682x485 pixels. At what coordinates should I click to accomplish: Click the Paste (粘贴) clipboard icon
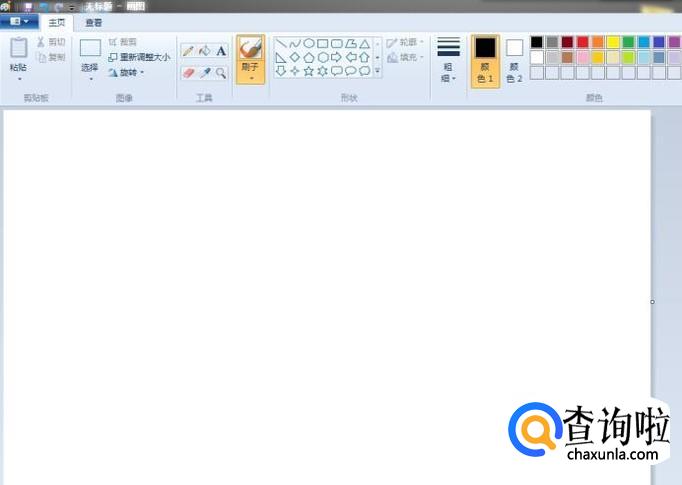click(x=18, y=48)
